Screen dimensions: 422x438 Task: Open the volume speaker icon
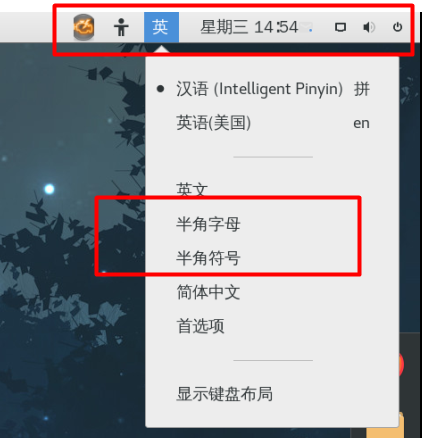(x=369, y=27)
